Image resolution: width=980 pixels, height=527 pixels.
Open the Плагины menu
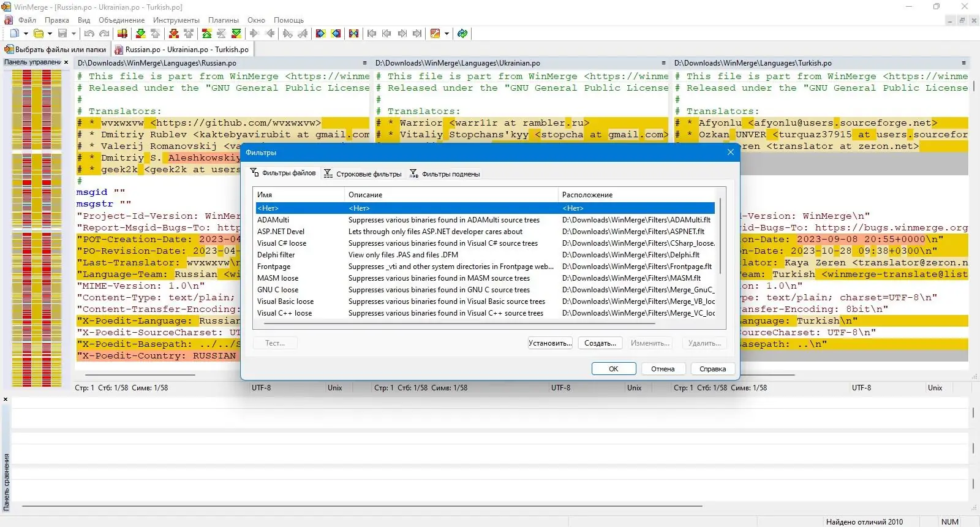tap(224, 20)
